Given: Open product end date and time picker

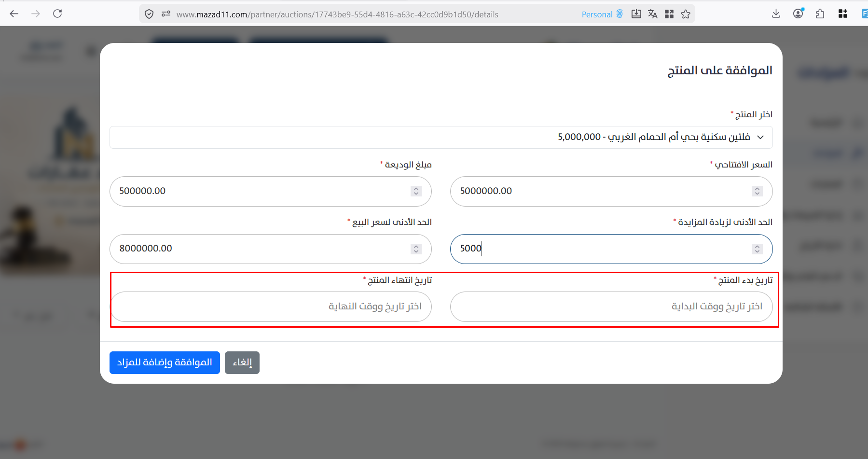Looking at the screenshot, I should [x=271, y=307].
